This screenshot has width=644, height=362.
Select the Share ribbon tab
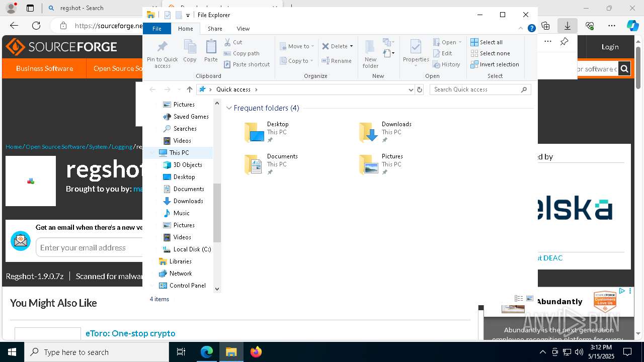pos(215,29)
